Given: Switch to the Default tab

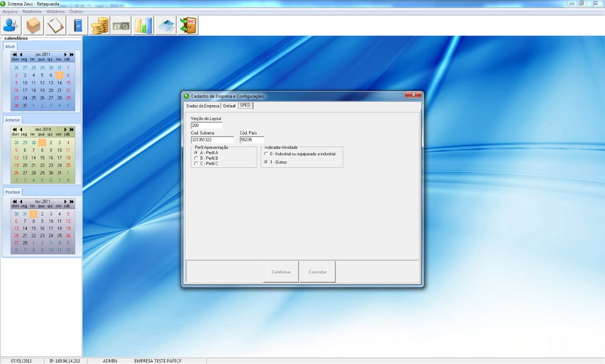Looking at the screenshot, I should pyautogui.click(x=229, y=106).
